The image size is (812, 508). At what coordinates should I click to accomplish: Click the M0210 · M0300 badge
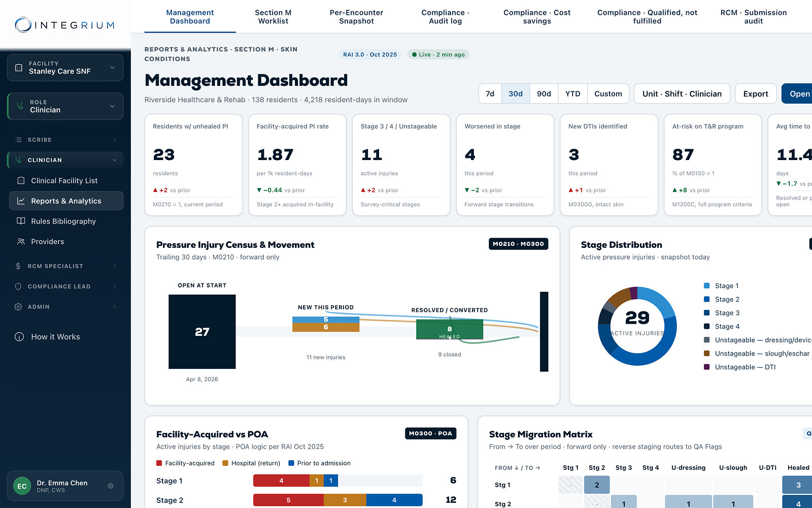pos(518,244)
